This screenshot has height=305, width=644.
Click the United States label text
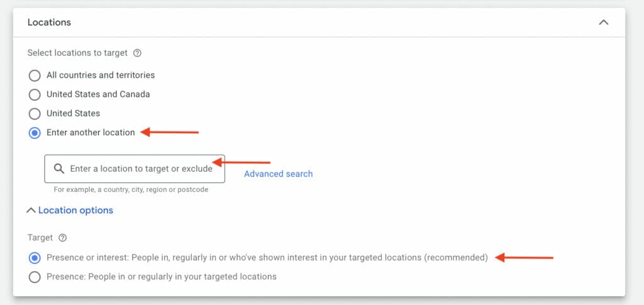click(x=73, y=113)
